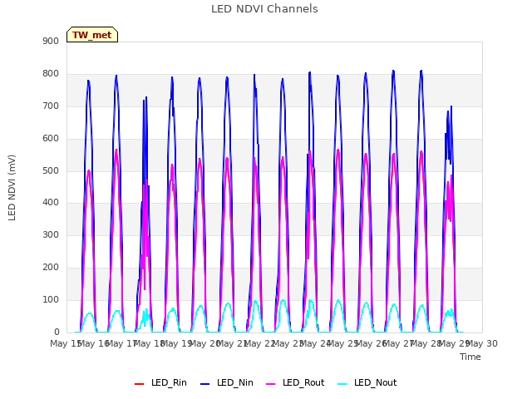Click the chart title LED NDVI Channels
This screenshot has width=532, height=399.
click(x=264, y=9)
